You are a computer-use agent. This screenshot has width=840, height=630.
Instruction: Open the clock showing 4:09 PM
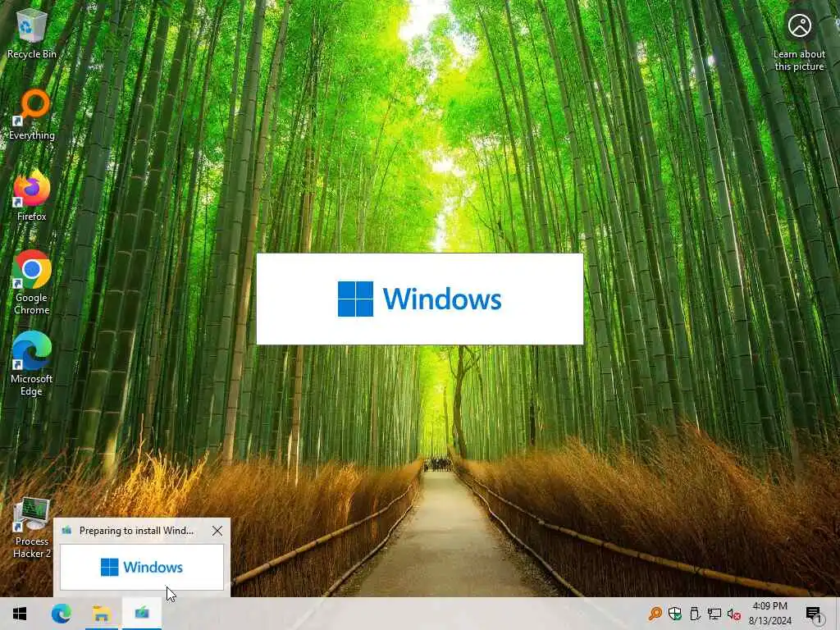tap(769, 614)
